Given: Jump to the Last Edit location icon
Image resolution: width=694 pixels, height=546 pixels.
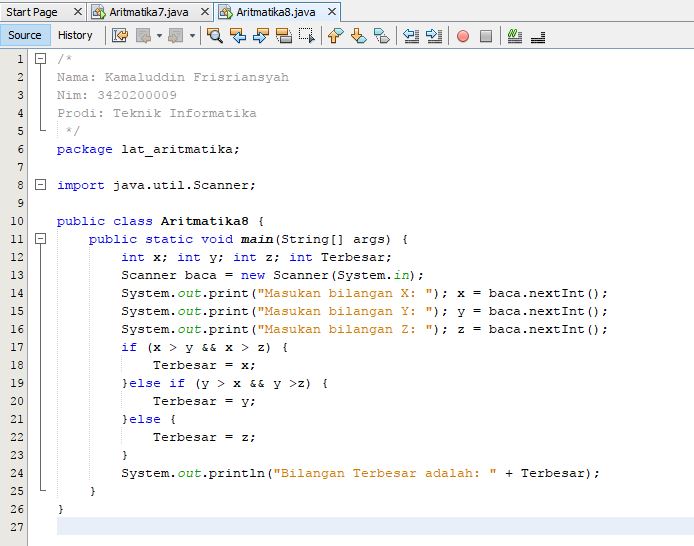Looking at the screenshot, I should click(x=120, y=35).
